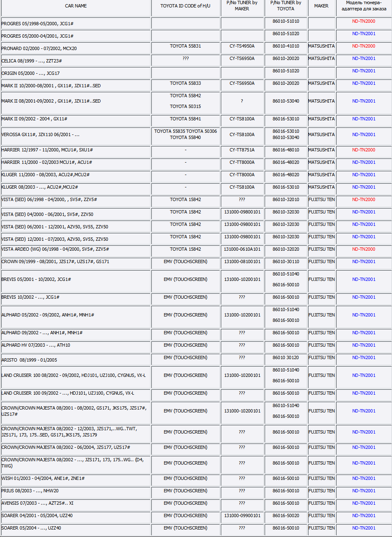Viewport: 392px width, 537px height.
Task: Click 131000-0610A101 maker part number
Action: (x=242, y=249)
